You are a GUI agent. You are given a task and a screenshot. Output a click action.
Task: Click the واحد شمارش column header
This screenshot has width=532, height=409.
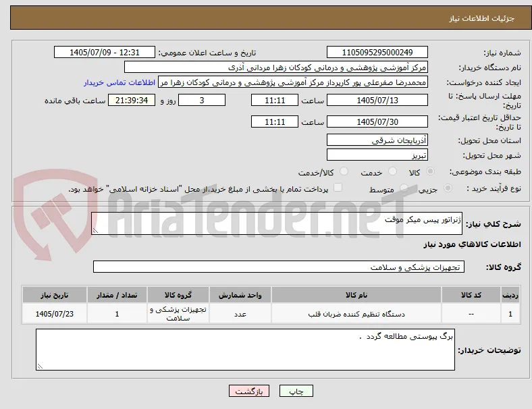coord(240,295)
